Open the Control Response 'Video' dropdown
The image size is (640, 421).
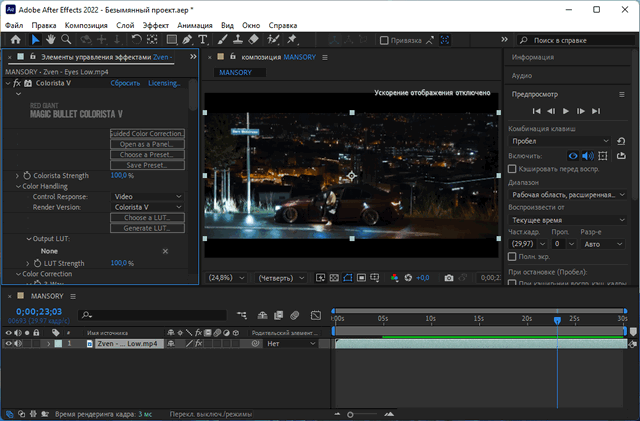[147, 197]
